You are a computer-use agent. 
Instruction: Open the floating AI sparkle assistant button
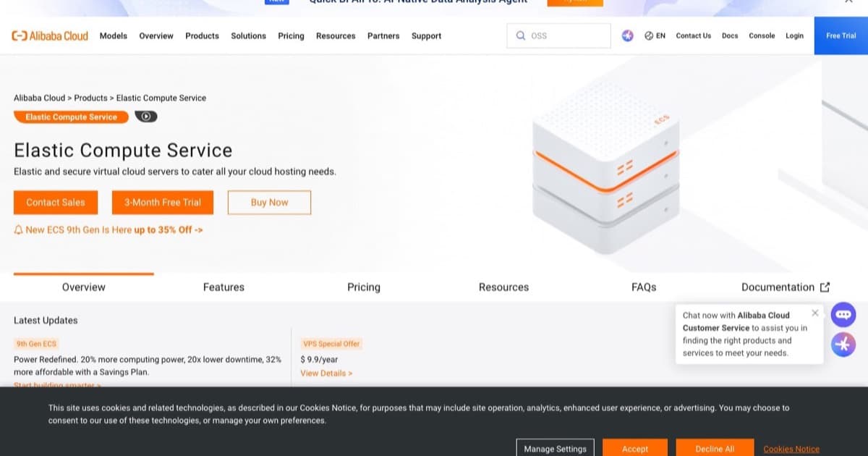[x=843, y=345]
